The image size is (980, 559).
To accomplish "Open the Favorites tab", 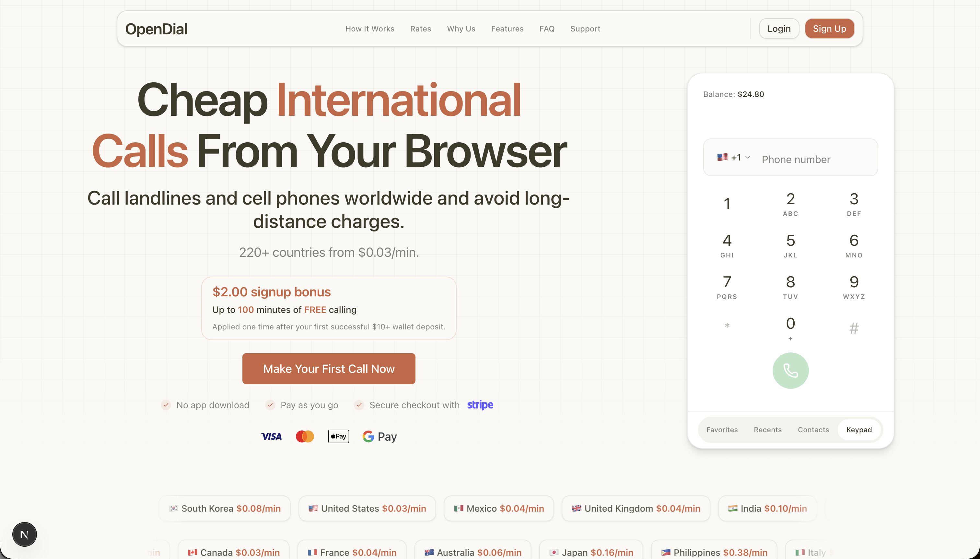I will point(722,430).
